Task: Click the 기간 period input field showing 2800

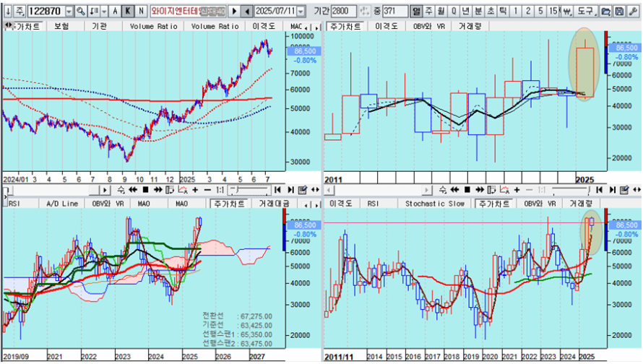Action: 344,12
